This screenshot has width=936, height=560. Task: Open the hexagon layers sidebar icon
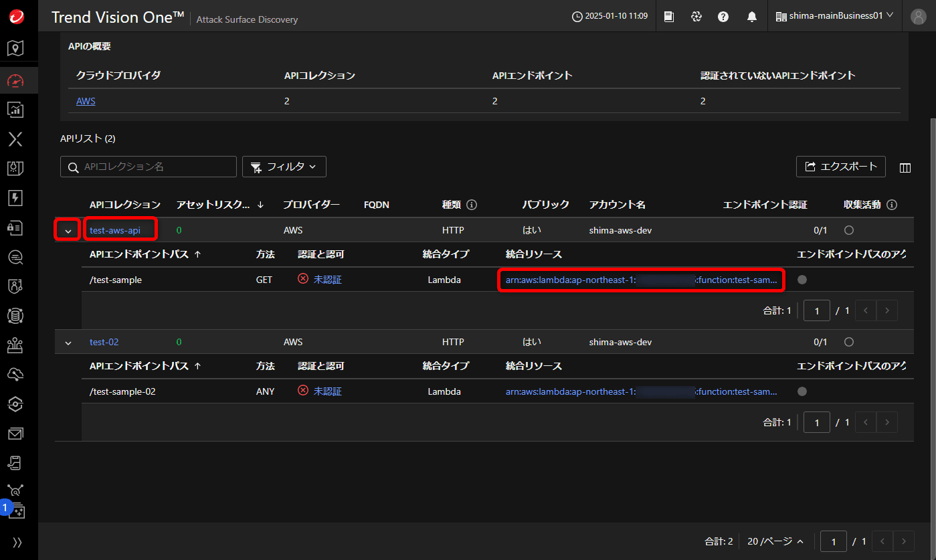click(x=15, y=404)
